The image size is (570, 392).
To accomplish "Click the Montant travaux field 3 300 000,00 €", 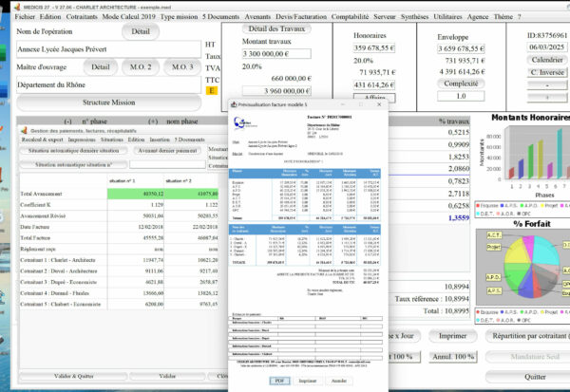I will [x=276, y=54].
